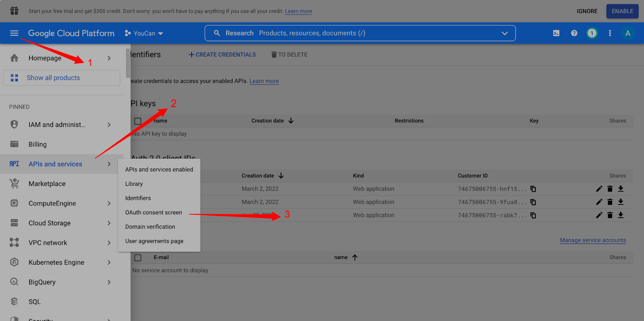Open Manage service accounts link
The image size is (644, 321).
point(593,240)
